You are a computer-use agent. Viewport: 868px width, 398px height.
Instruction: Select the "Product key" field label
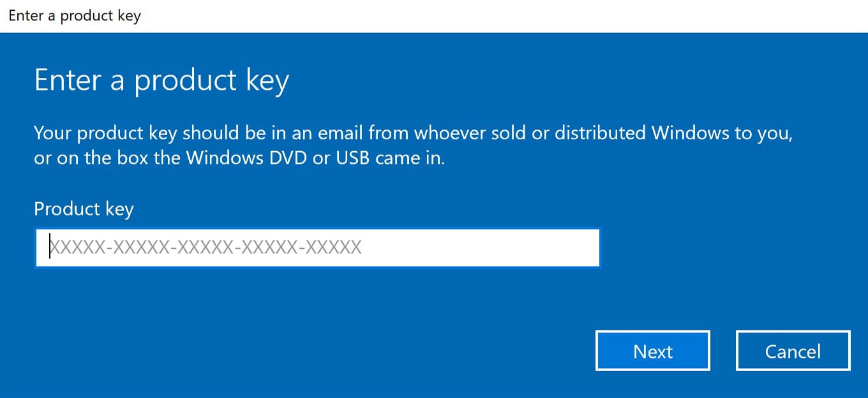coord(84,210)
